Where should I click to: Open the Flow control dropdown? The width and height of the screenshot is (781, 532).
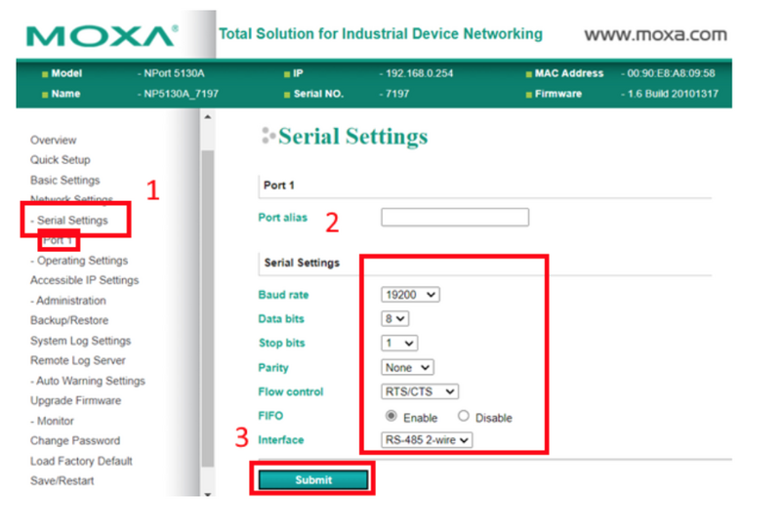pyautogui.click(x=420, y=391)
